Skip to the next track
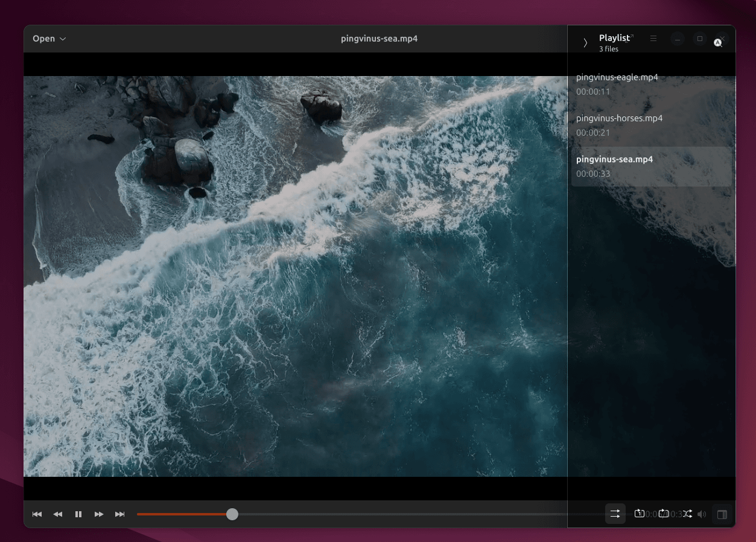756x542 pixels. [119, 514]
